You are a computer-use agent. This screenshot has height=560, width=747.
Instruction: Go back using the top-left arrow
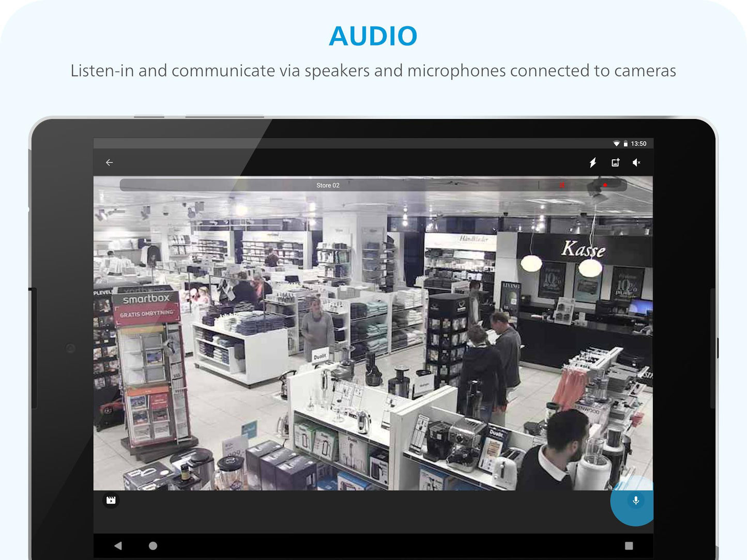click(109, 162)
